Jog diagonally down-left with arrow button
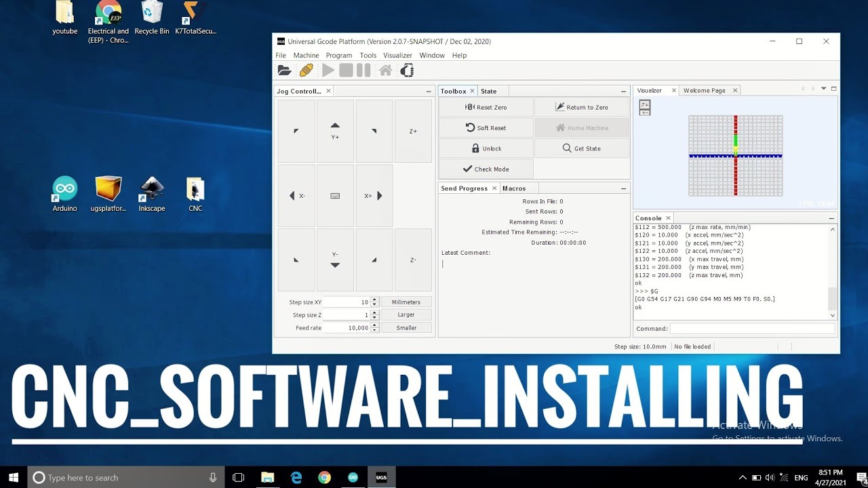Screen dimensions: 868x488 296,260
